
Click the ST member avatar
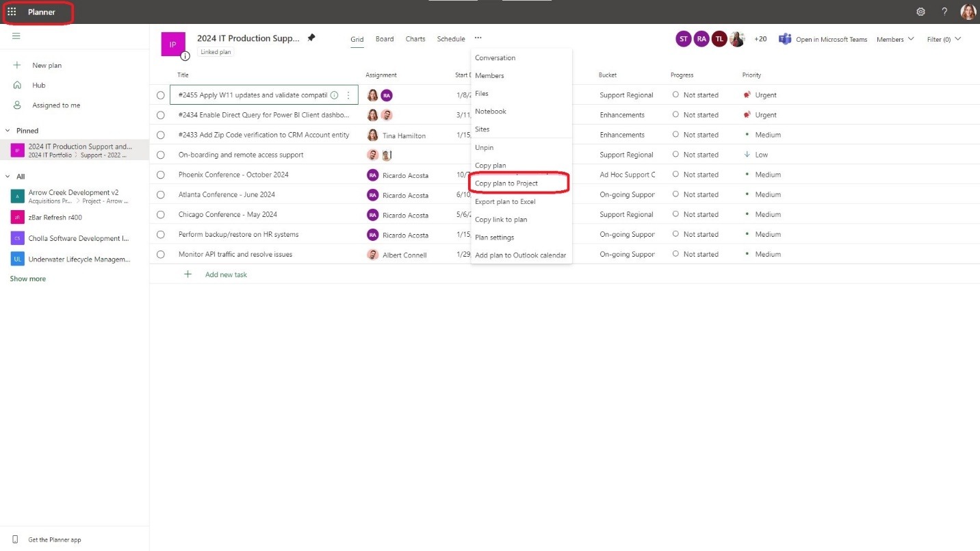(x=683, y=39)
